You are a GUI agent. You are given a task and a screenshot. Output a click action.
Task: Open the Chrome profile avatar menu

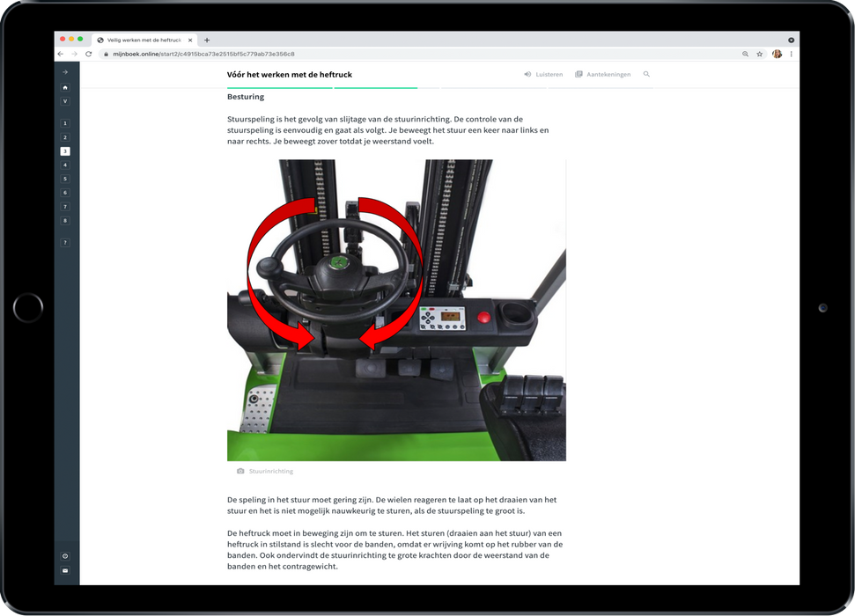[777, 54]
